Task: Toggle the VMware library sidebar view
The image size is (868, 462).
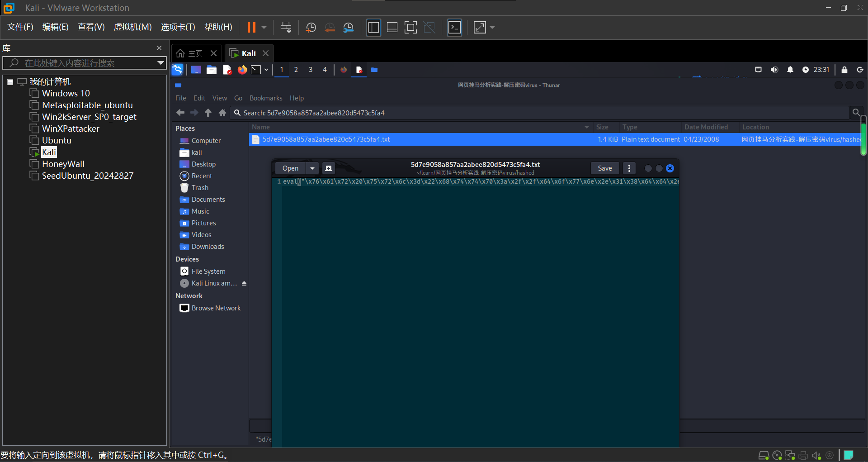Action: click(x=373, y=28)
